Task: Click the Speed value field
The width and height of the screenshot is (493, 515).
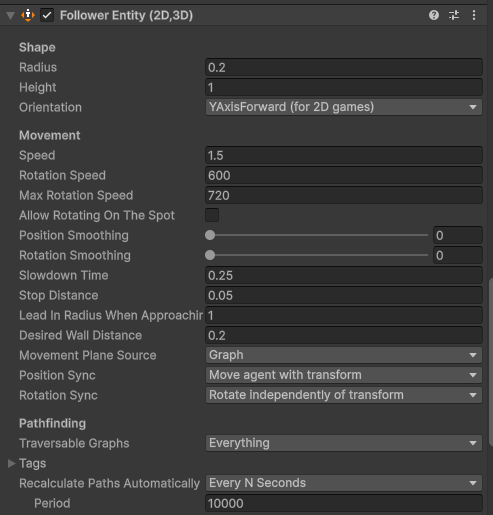Action: (344, 155)
